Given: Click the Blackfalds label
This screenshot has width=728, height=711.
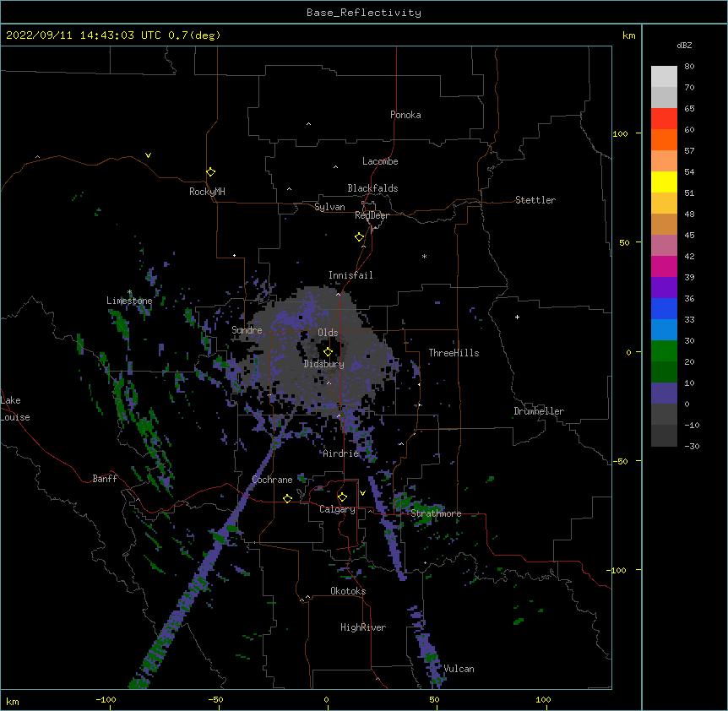Looking at the screenshot, I should (372, 188).
